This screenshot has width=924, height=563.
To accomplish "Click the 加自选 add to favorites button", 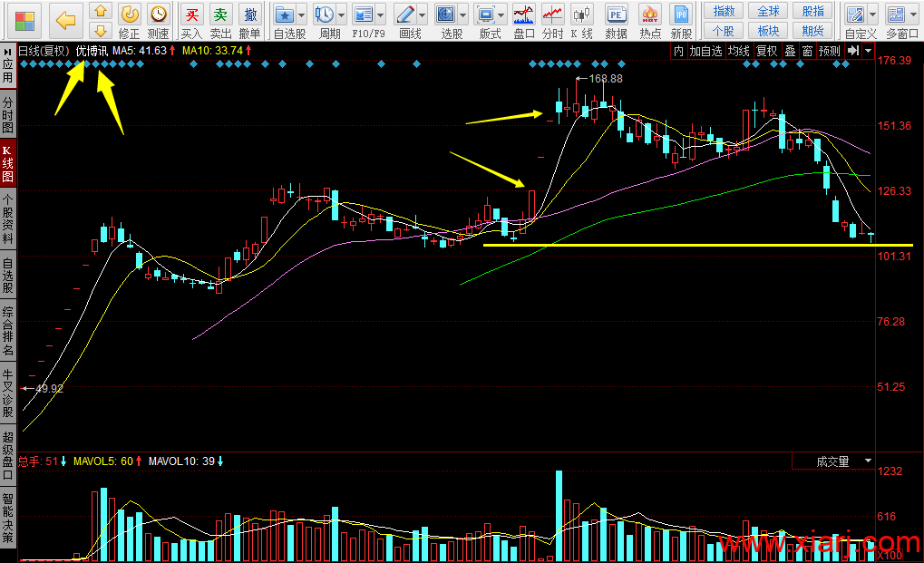I will 706,52.
